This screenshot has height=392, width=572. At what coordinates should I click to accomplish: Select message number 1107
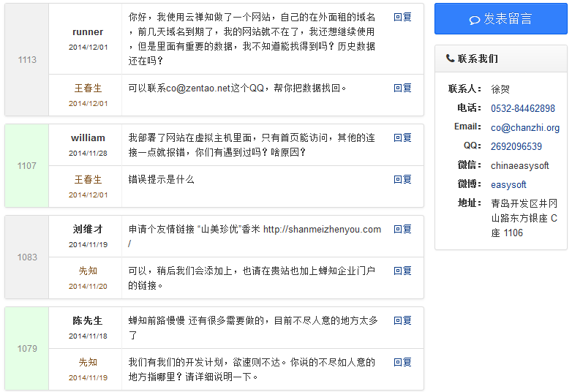[27, 166]
